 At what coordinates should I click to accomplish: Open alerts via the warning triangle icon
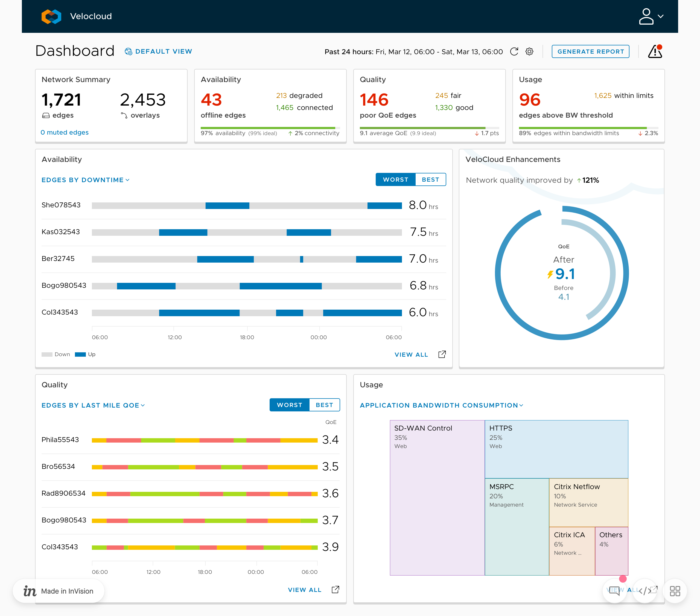pos(655,51)
